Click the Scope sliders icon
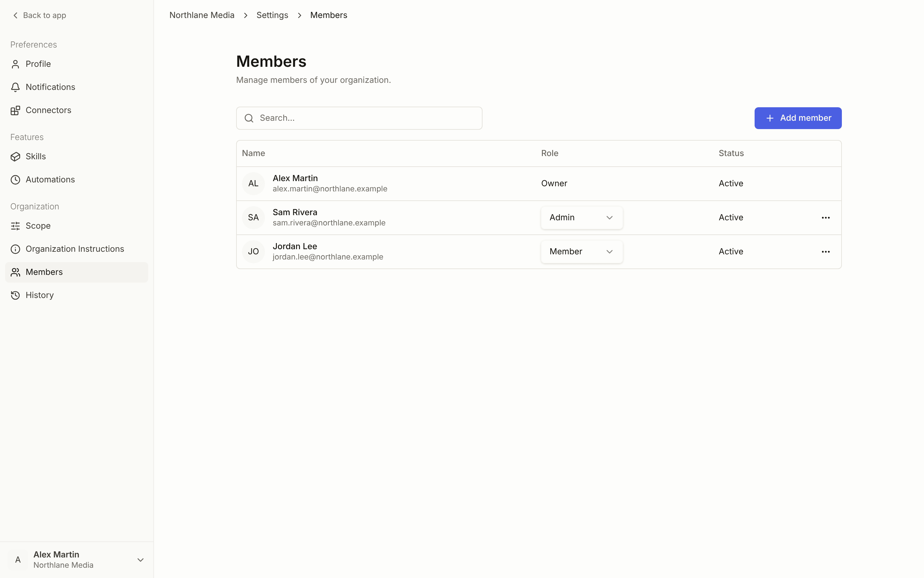The image size is (924, 578). pos(15,226)
